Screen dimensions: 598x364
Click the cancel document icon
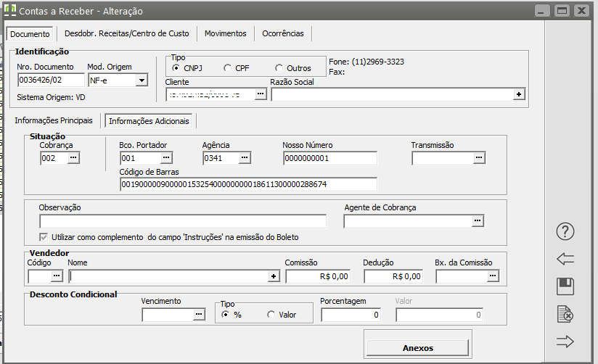pos(565,314)
